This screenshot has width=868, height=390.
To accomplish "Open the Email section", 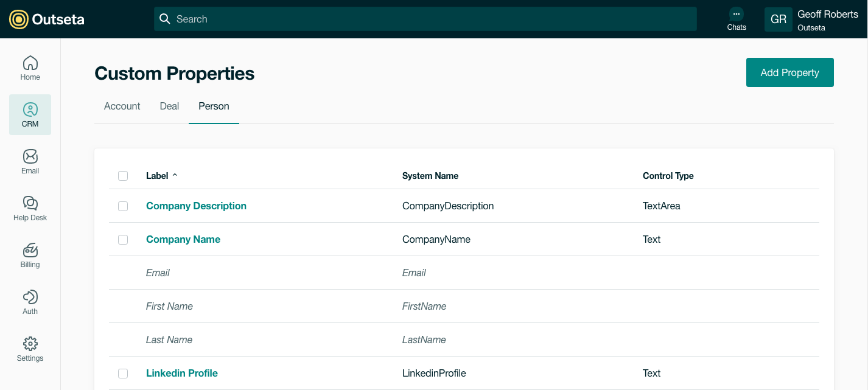I will [30, 161].
